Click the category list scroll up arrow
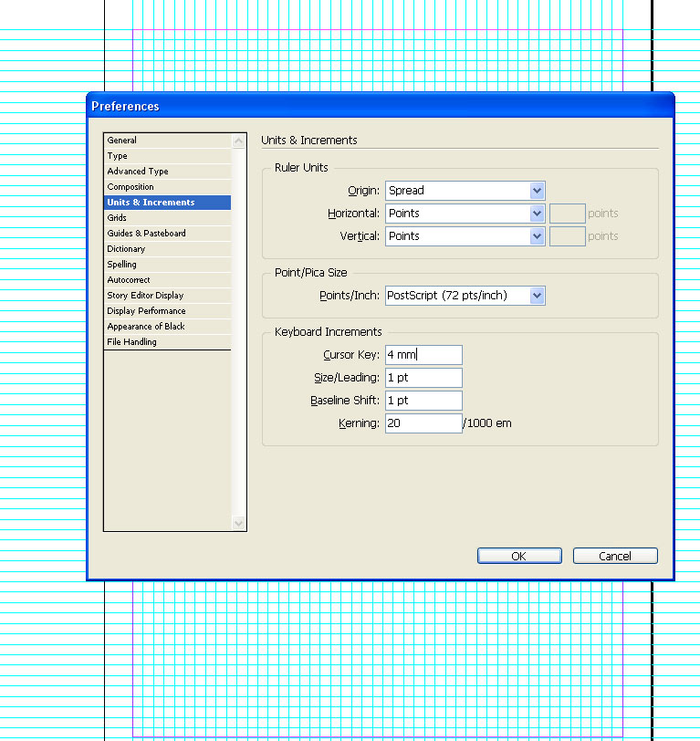Image resolution: width=700 pixels, height=741 pixels. pos(239,141)
